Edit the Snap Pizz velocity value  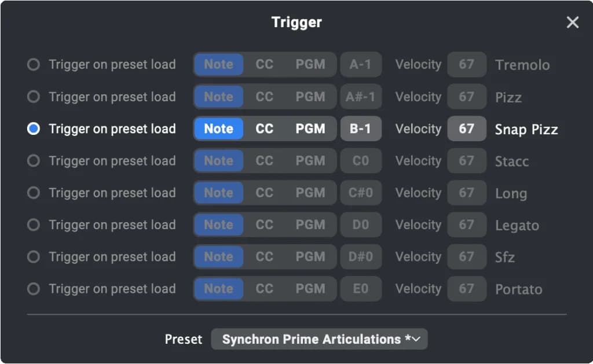[466, 129]
